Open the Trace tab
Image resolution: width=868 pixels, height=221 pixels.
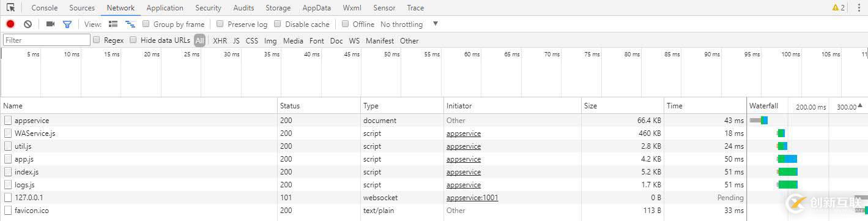point(415,8)
